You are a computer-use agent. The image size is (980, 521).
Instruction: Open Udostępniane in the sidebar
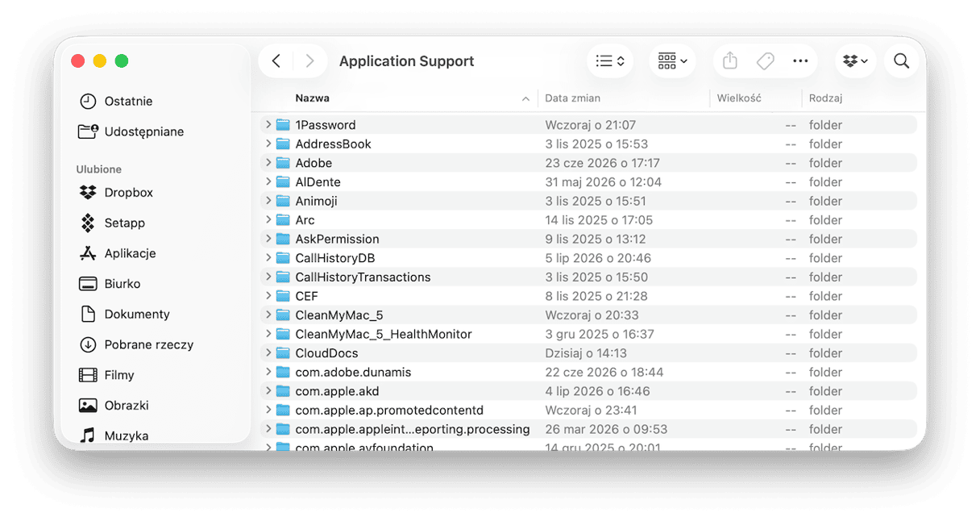131,131
